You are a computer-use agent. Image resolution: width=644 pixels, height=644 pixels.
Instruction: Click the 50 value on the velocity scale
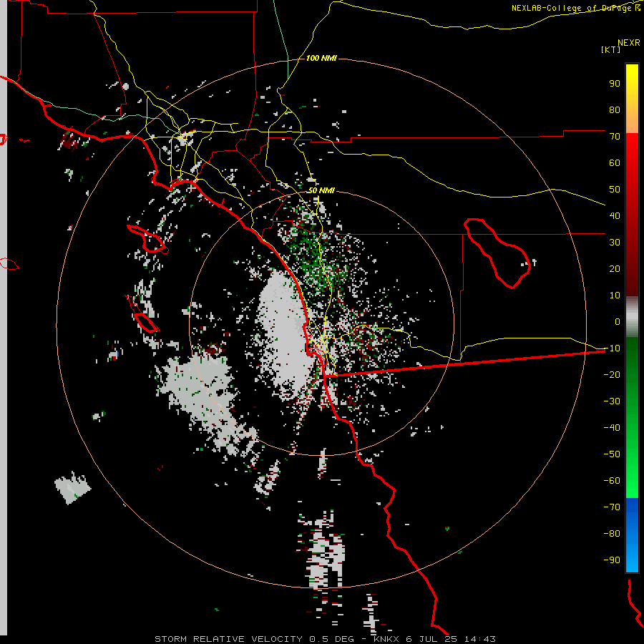coord(615,190)
